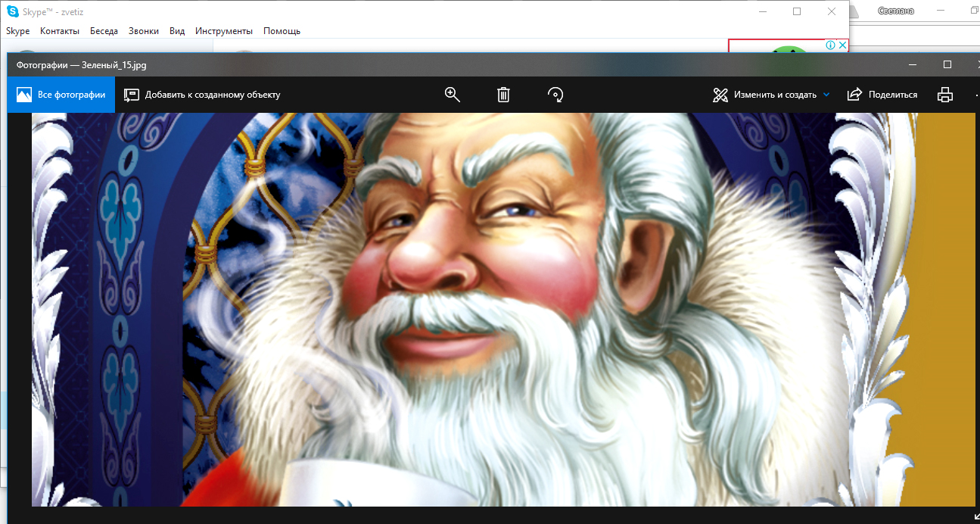Go to Все фотографии in Photos
The height and width of the screenshot is (524, 980).
(61, 95)
